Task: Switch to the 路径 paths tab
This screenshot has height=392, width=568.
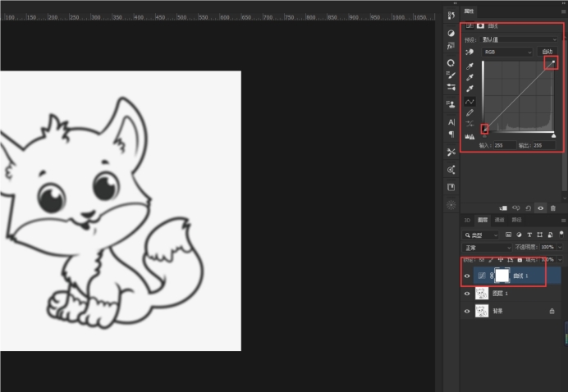Action: (x=516, y=220)
